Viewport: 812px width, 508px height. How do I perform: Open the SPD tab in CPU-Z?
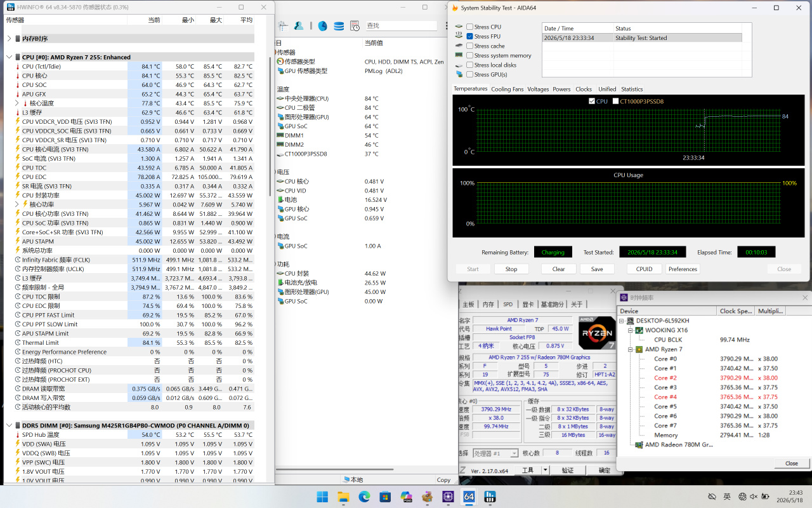(507, 305)
